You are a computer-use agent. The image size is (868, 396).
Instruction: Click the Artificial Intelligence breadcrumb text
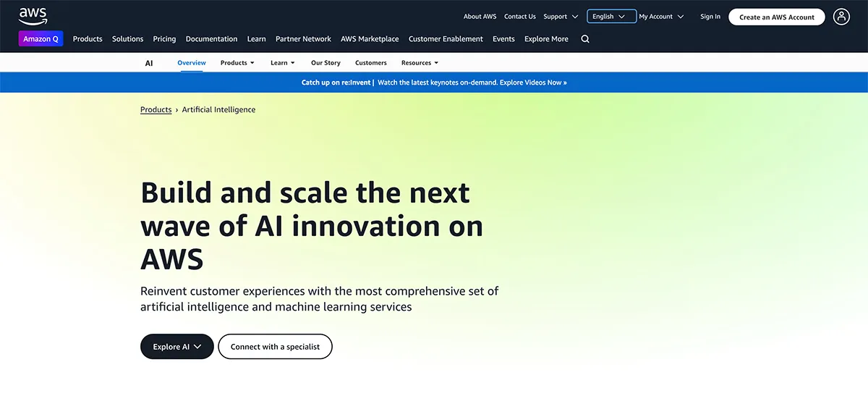218,110
